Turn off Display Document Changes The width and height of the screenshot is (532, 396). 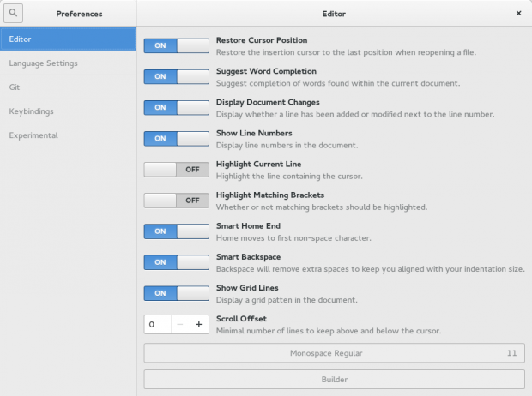pos(176,107)
